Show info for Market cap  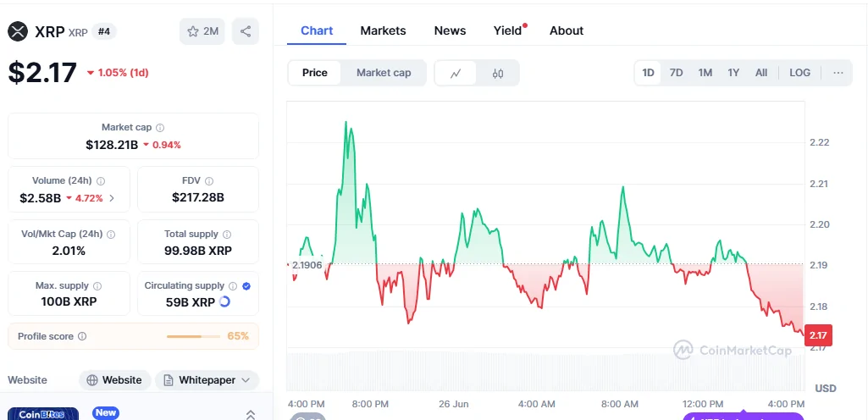(160, 128)
